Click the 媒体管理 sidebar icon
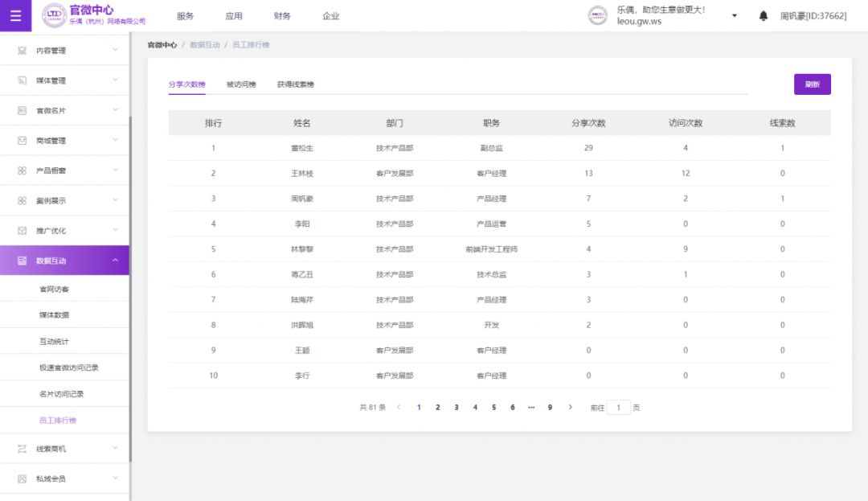The image size is (868, 501). (23, 80)
